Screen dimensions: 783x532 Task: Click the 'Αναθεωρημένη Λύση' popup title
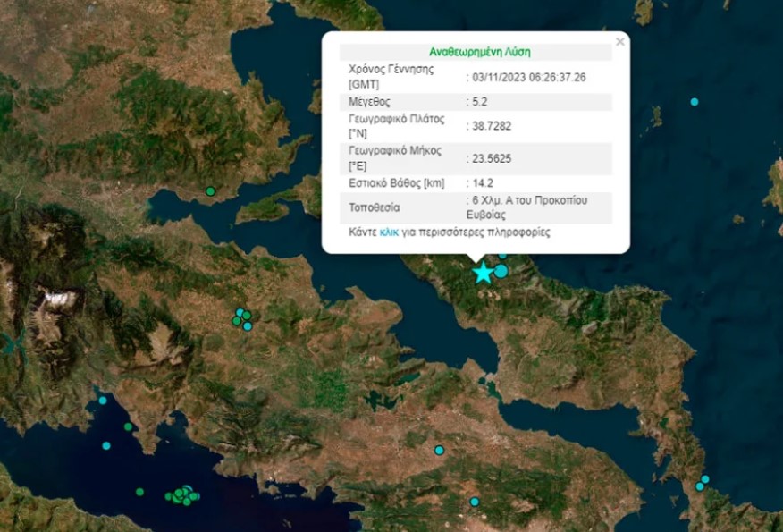[x=480, y=52]
